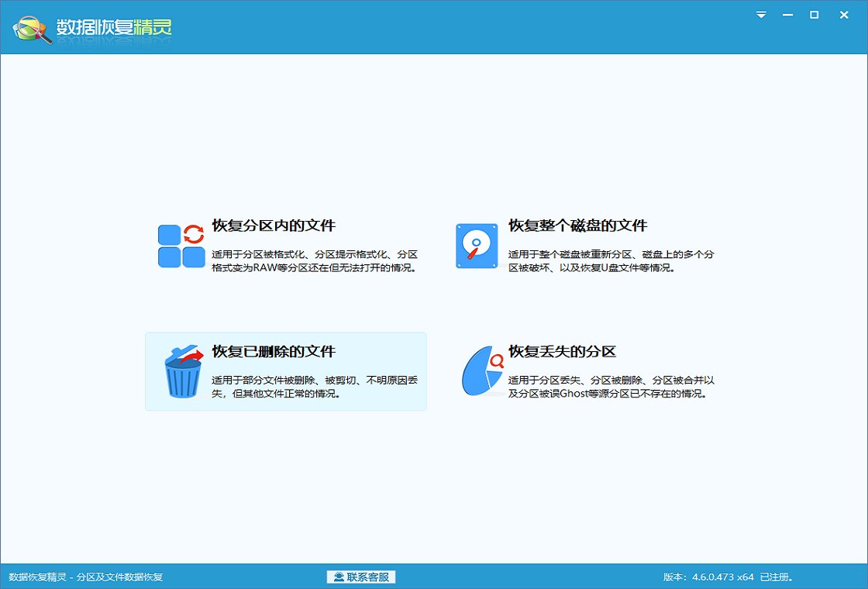The height and width of the screenshot is (589, 868).
Task: Select 恢复整个磁盘的文件 heading
Action: (578, 226)
